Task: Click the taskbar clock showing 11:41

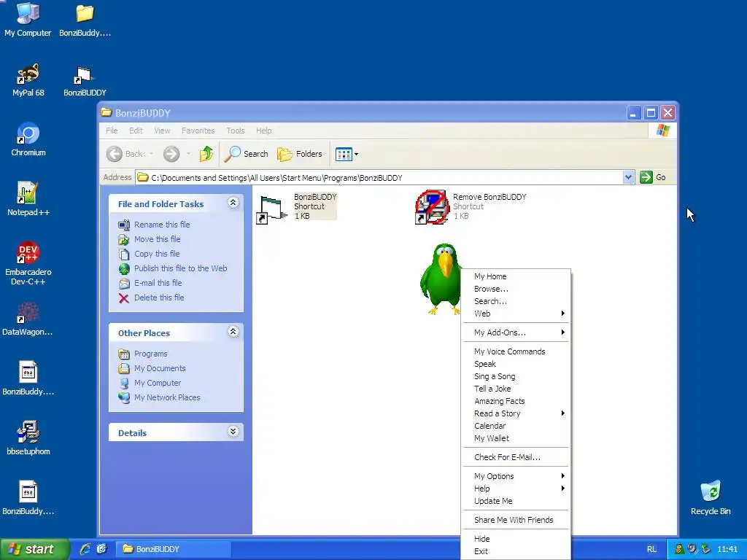Action: [727, 549]
